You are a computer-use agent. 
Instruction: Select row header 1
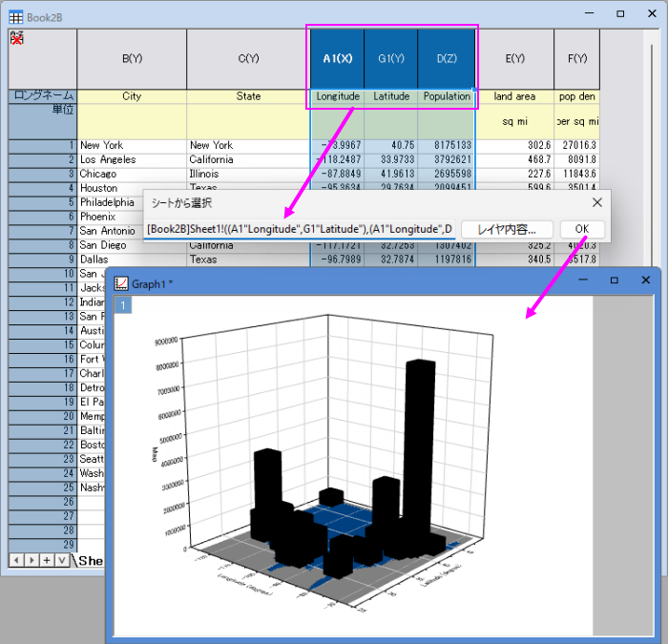tap(43, 145)
